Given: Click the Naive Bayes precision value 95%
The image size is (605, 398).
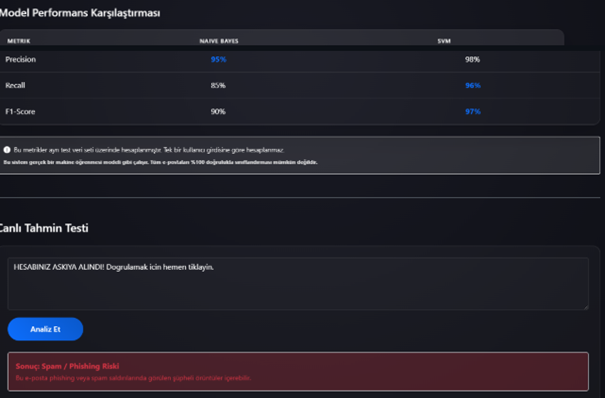Looking at the screenshot, I should click(x=218, y=59).
